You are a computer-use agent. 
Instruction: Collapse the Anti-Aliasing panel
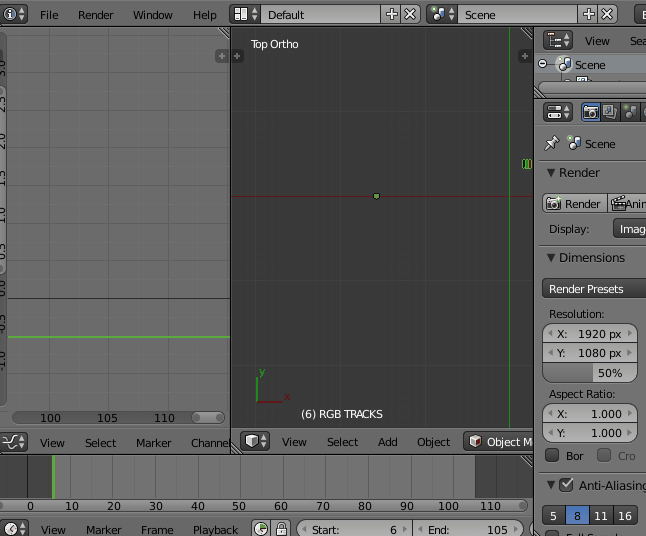(551, 485)
